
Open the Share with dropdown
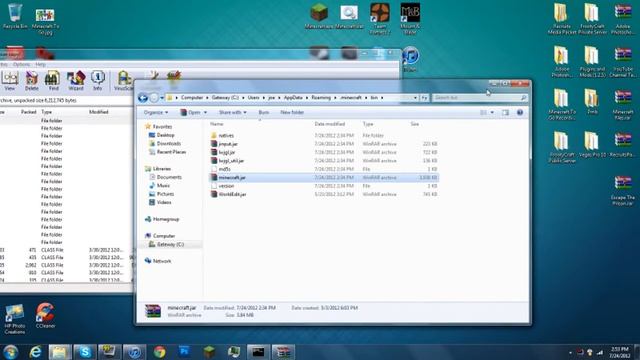coord(233,112)
